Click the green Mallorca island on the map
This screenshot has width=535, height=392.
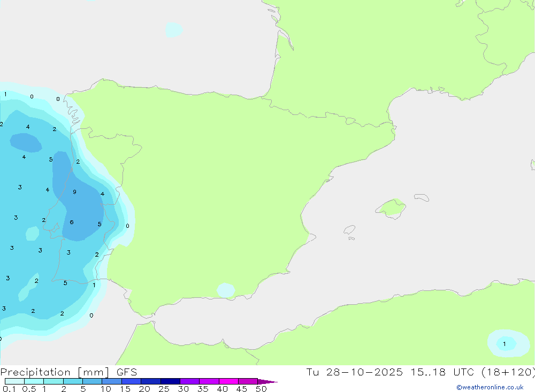point(392,207)
